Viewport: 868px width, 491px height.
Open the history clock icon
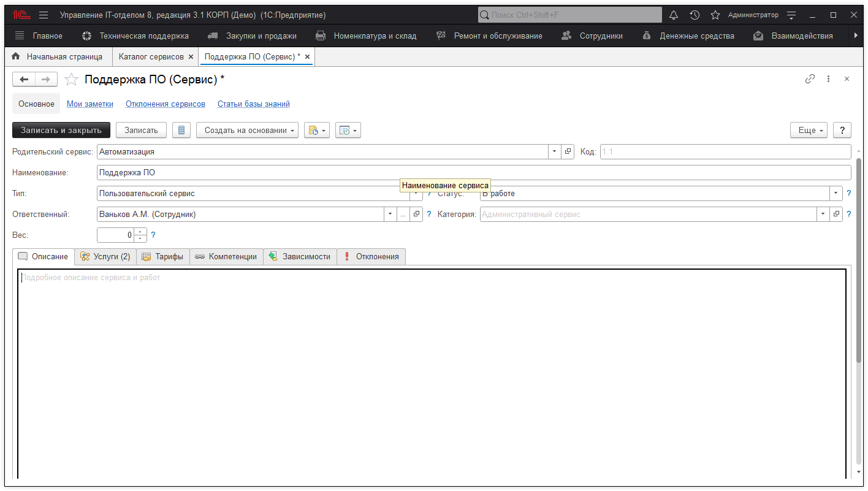(x=695, y=15)
